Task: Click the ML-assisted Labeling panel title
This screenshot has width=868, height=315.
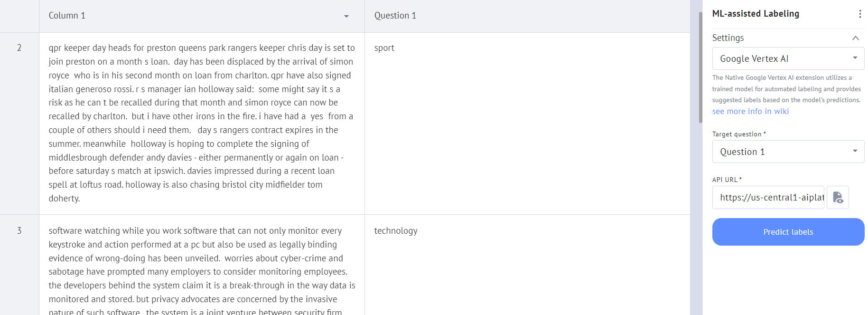Action: pyautogui.click(x=756, y=14)
